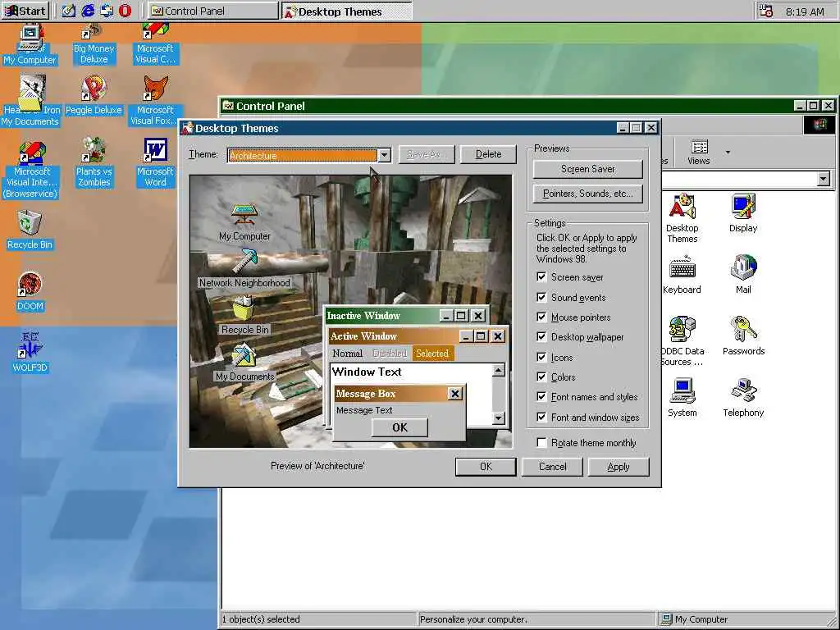Click the Desktop Themes taskbar button
The width and height of the screenshot is (840, 630).
coord(347,11)
